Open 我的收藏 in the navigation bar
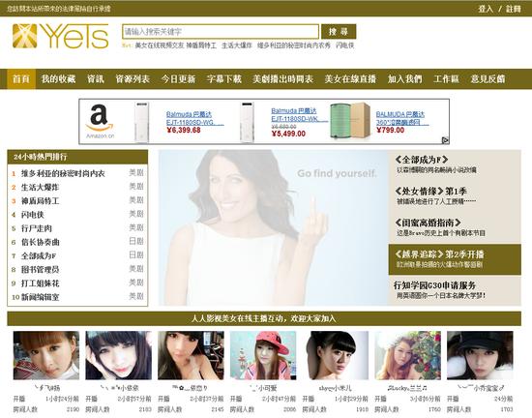The image size is (532, 418). [x=58, y=79]
